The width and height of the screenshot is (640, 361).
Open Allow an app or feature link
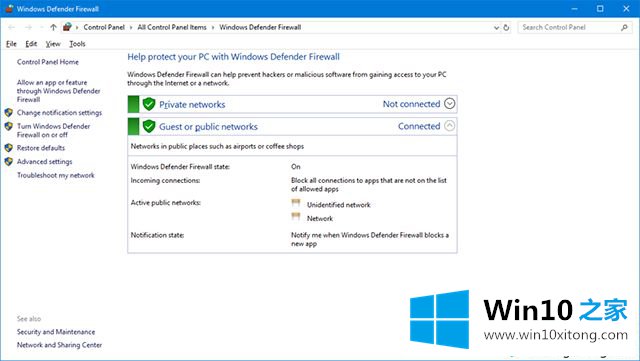[x=58, y=91]
